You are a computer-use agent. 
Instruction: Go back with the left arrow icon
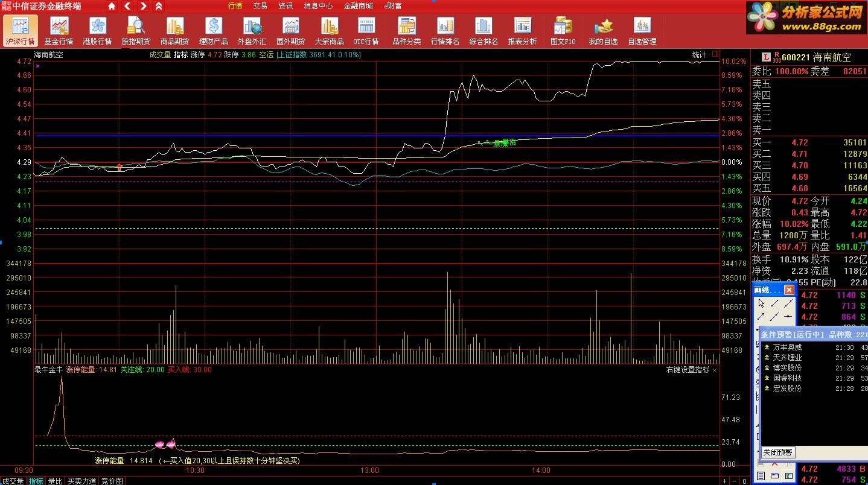pos(127,6)
